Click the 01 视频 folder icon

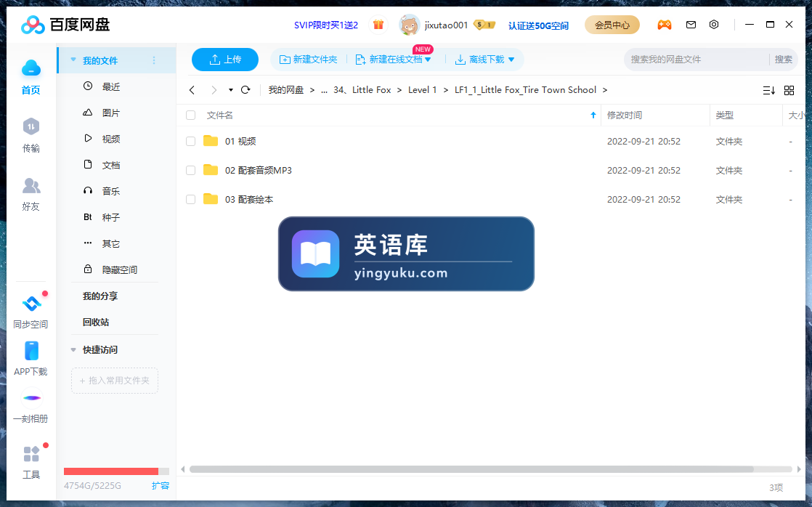pos(210,141)
